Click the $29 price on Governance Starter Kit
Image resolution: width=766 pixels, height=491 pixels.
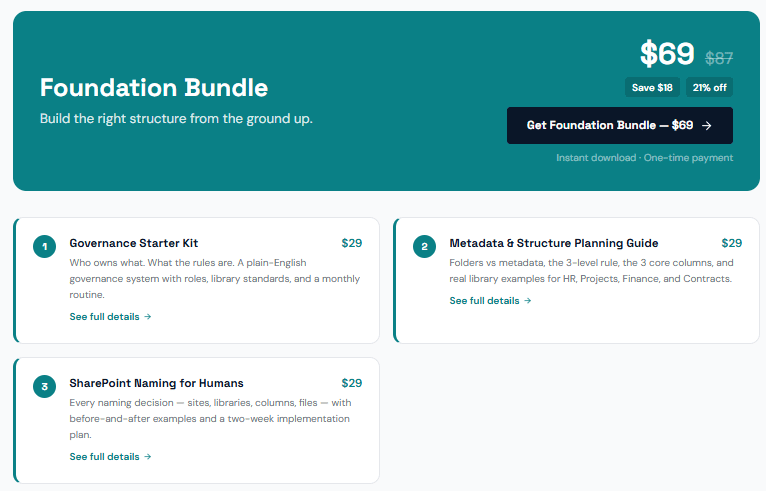point(351,243)
